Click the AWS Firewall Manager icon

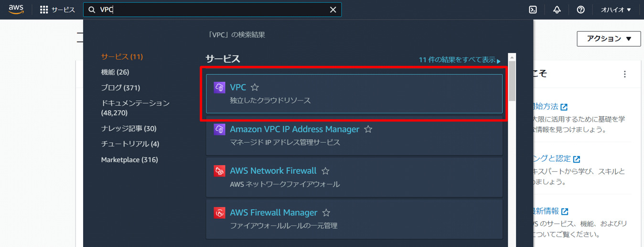pos(219,213)
